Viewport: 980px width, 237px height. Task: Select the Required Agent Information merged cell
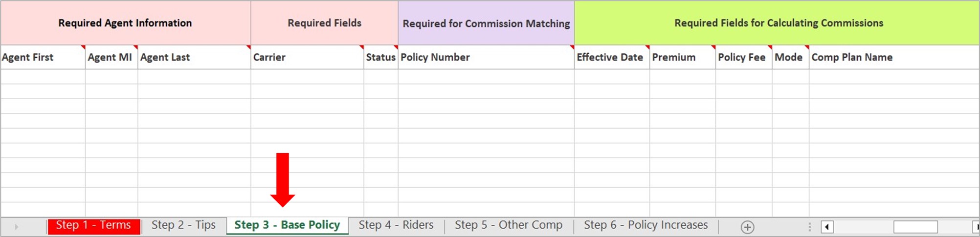pos(125,23)
